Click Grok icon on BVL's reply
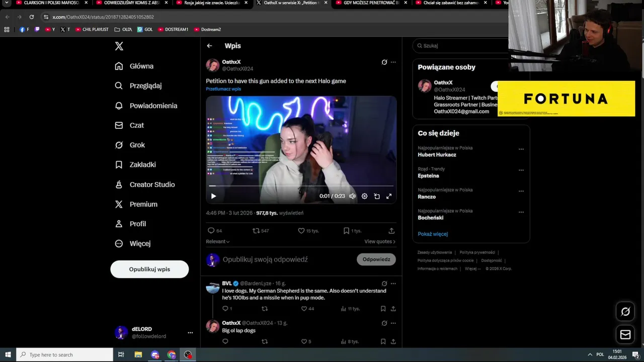644x362 pixels. pyautogui.click(x=384, y=284)
